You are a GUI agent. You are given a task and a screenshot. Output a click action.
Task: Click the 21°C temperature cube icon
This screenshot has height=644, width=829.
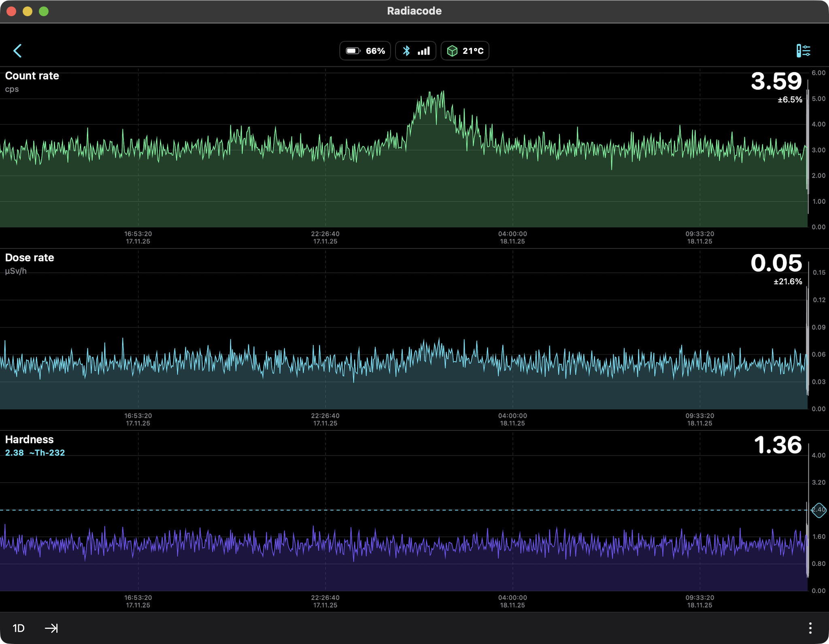click(452, 51)
